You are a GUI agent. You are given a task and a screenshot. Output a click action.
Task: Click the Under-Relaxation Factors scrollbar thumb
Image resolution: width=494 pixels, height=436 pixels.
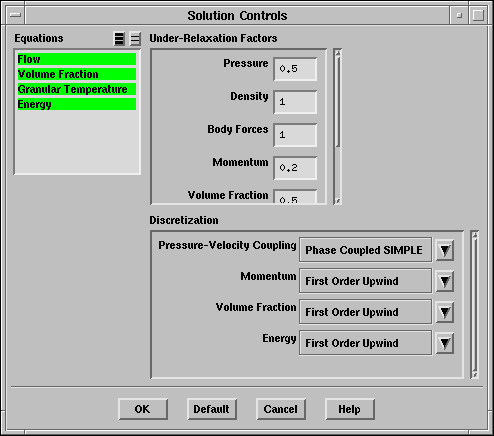[x=338, y=102]
